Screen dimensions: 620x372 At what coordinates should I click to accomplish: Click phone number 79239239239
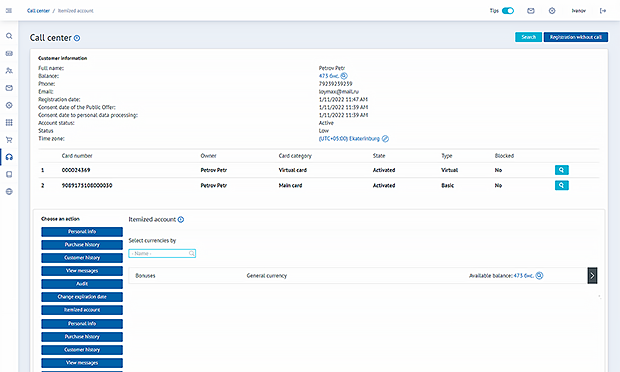(335, 84)
